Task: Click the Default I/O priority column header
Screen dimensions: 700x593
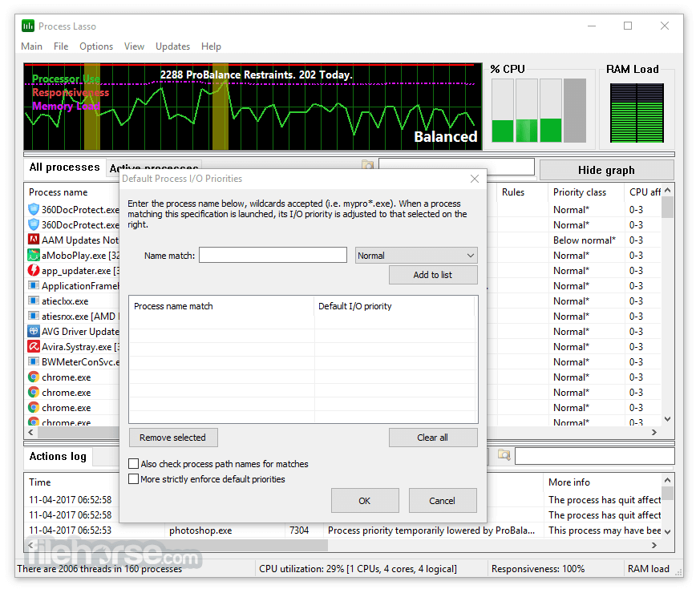Action: [395, 306]
